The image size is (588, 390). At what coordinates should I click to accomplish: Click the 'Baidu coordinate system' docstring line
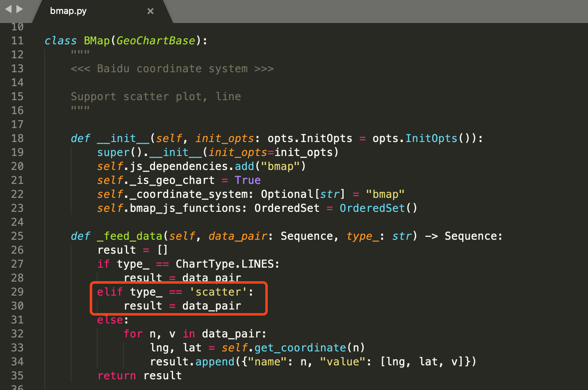[x=172, y=69]
